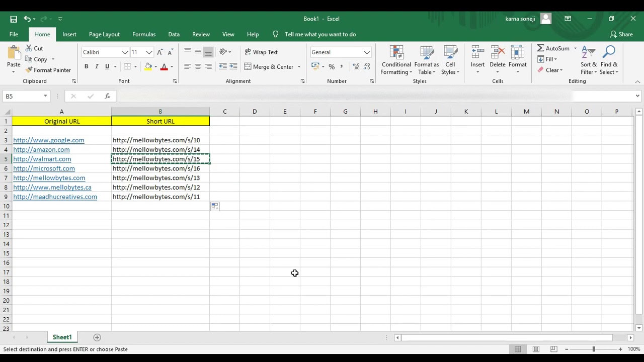Decrease font size with the smaller A icon

click(171, 52)
